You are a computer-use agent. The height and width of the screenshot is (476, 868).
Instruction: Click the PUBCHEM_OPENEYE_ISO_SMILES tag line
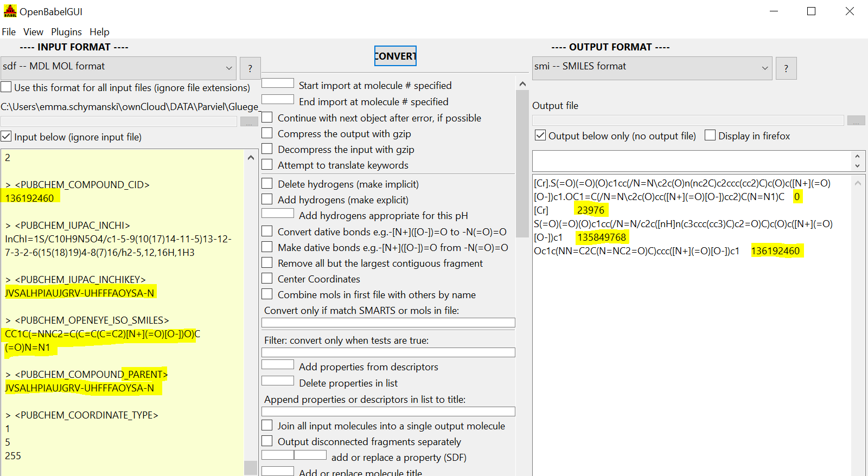tap(87, 320)
